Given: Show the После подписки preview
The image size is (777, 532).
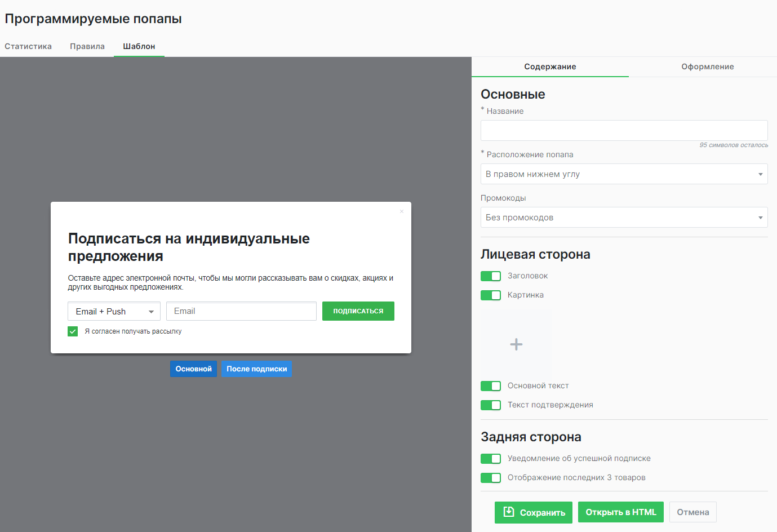Looking at the screenshot, I should click(x=256, y=369).
